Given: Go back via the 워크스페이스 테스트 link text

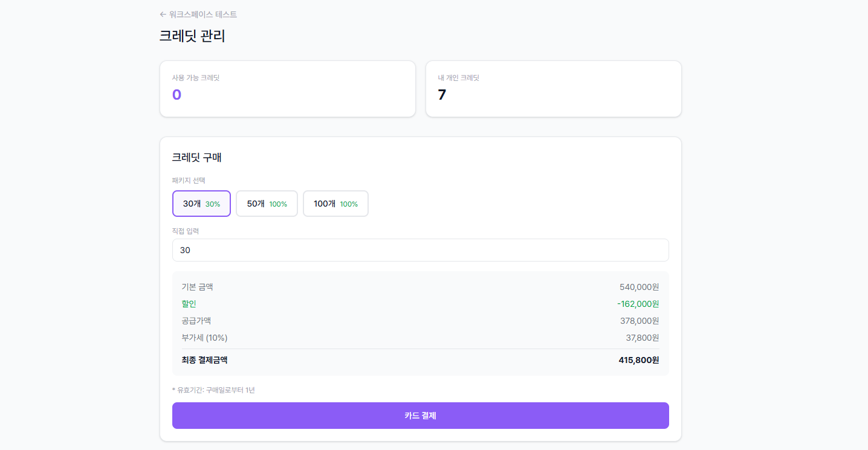Looking at the screenshot, I should 203,14.
